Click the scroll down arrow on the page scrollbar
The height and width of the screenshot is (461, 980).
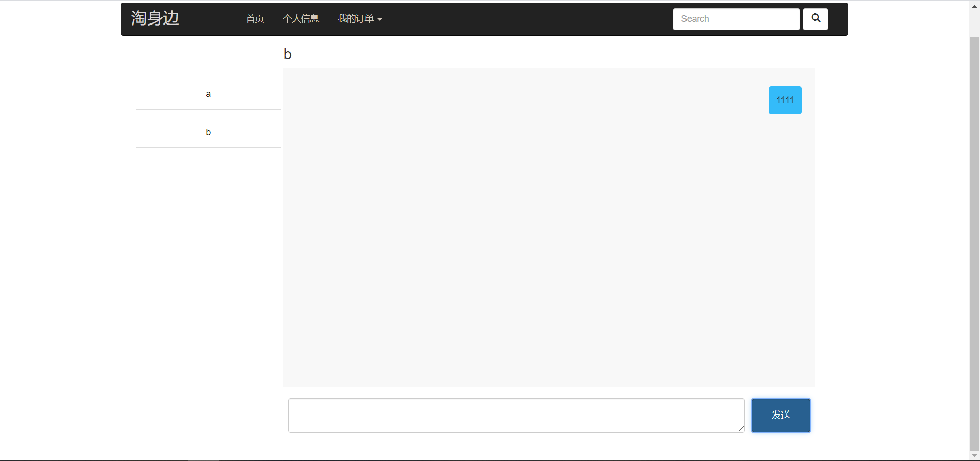[x=974, y=455]
